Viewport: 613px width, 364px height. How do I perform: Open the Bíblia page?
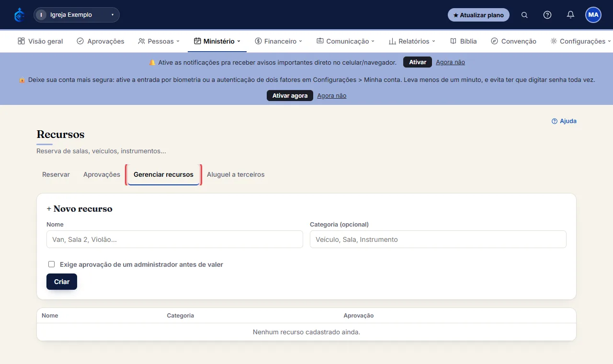coord(464,41)
